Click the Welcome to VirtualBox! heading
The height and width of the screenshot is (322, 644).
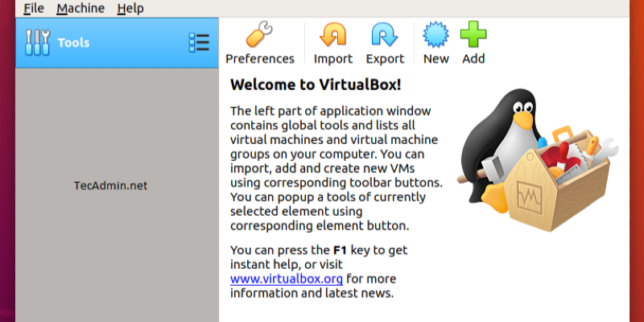(316, 85)
